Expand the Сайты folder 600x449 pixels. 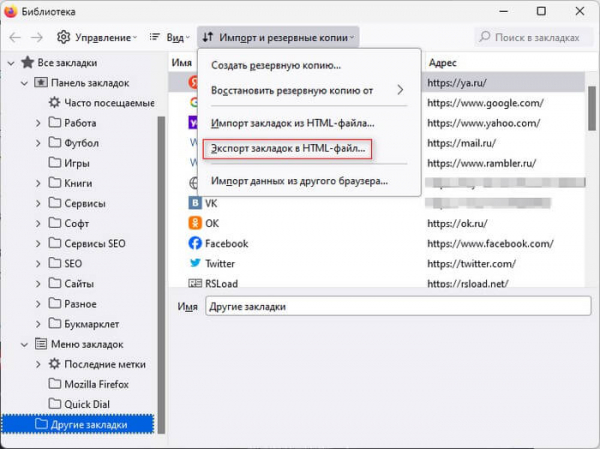(38, 284)
